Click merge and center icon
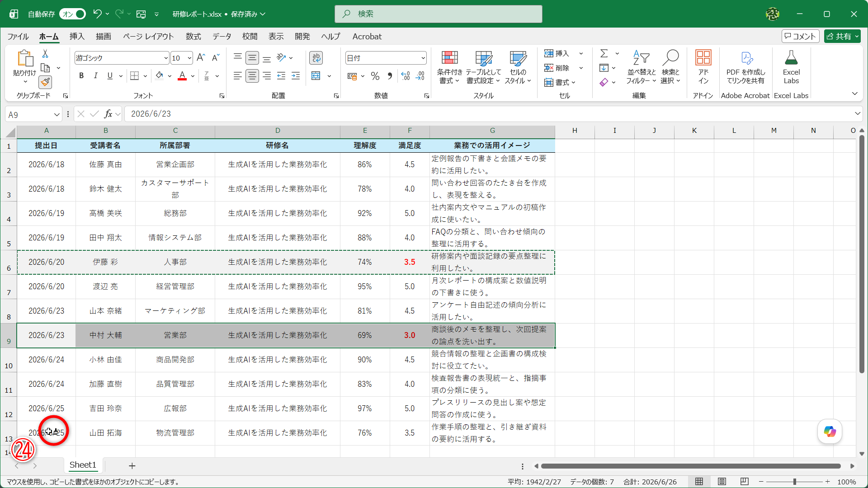This screenshot has width=868, height=488. click(x=316, y=75)
